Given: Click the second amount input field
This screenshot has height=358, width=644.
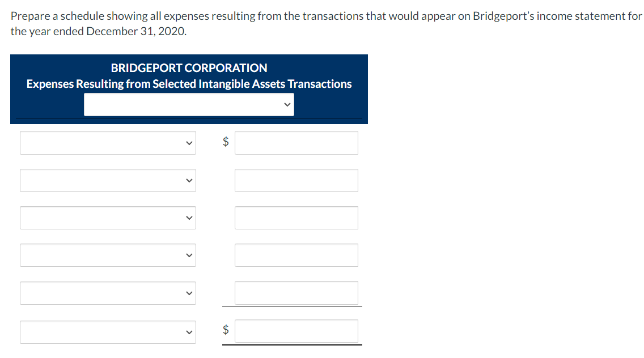Looking at the screenshot, I should pyautogui.click(x=296, y=180).
